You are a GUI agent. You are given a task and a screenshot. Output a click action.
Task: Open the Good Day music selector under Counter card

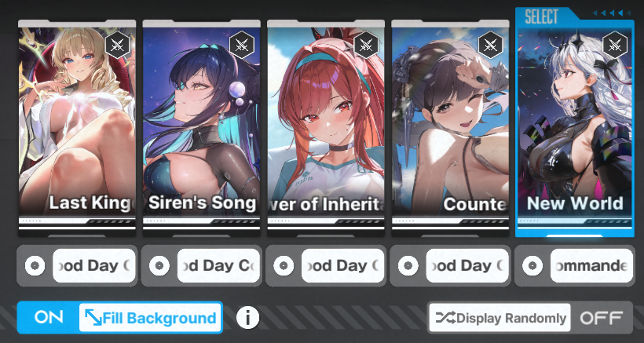coord(467,265)
